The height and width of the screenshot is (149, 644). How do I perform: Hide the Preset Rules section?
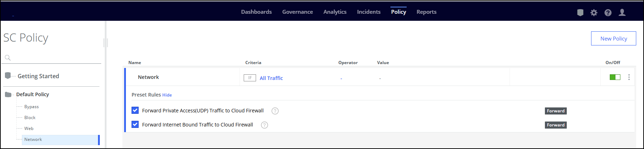click(167, 95)
